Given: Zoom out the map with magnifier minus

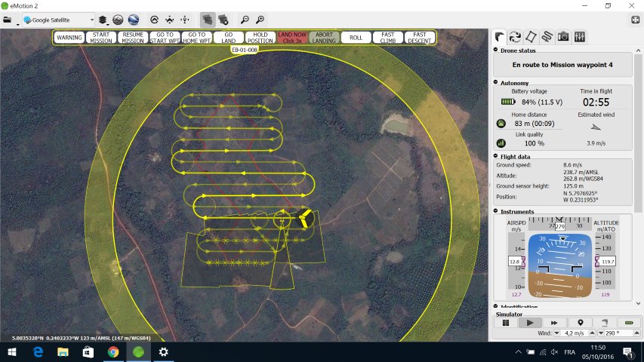Looking at the screenshot, I should [x=245, y=20].
